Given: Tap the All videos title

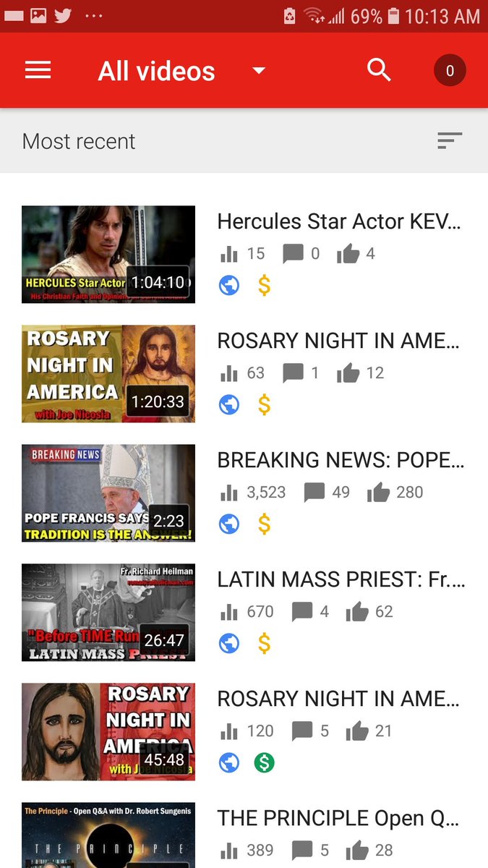Looking at the screenshot, I should click(x=157, y=71).
